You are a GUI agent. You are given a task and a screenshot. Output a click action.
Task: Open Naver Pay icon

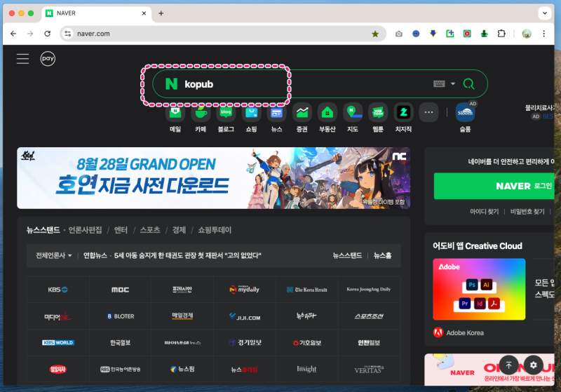(x=48, y=59)
